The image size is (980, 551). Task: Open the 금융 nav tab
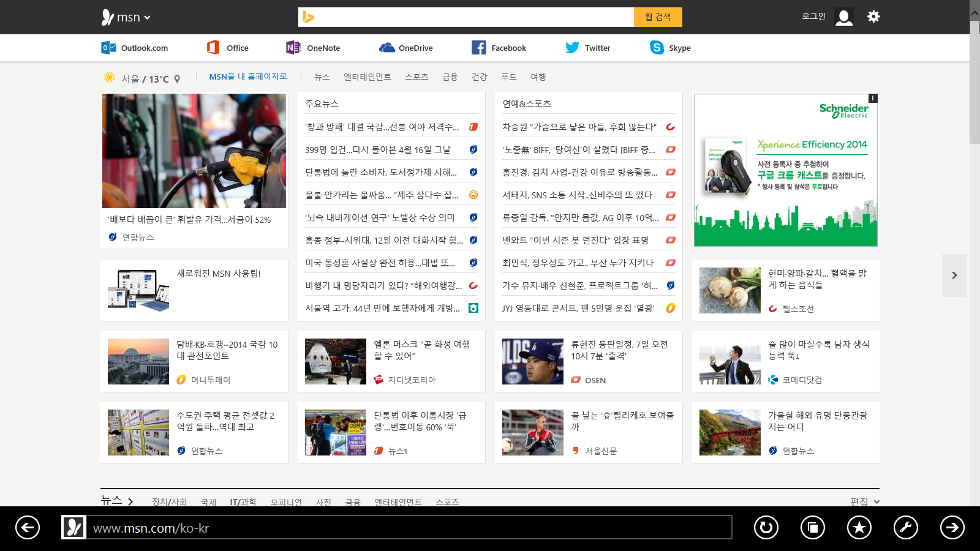tap(450, 77)
